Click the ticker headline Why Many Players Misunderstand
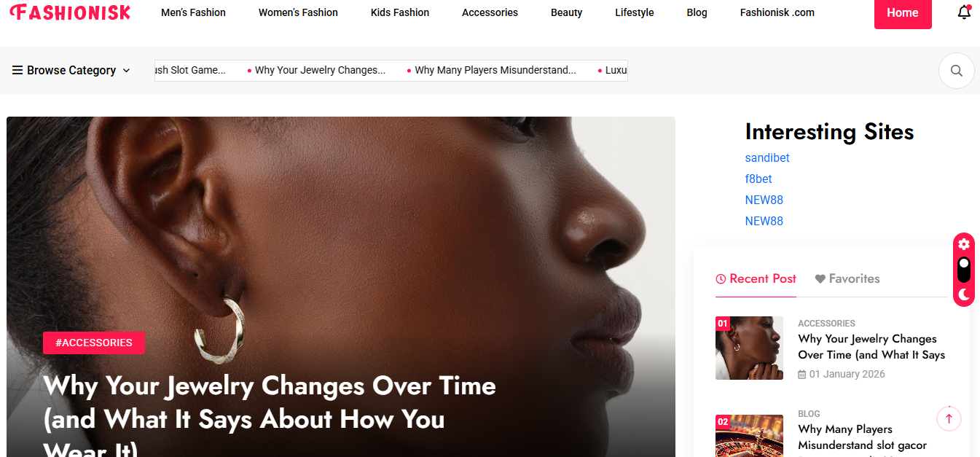Screen dimensions: 980x457 tap(495, 70)
